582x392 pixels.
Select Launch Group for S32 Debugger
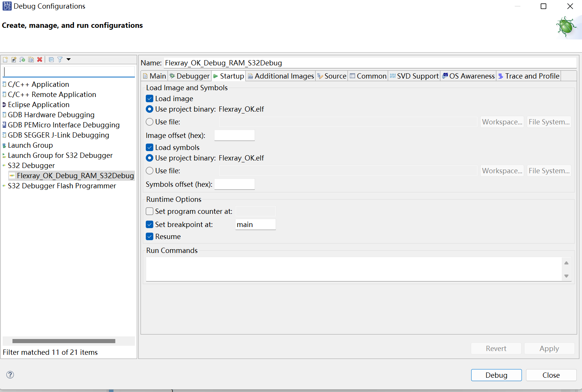(x=60, y=155)
